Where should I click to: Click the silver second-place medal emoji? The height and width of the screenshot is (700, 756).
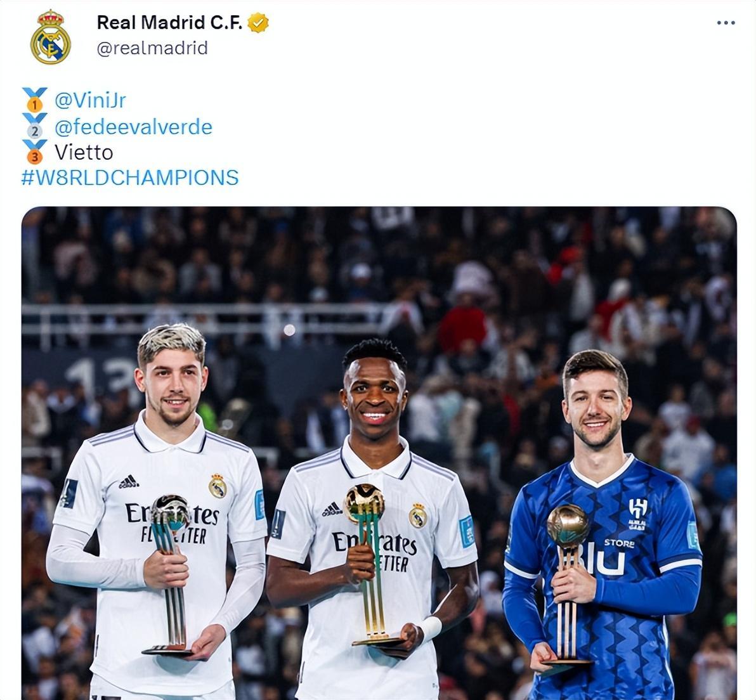click(x=34, y=126)
